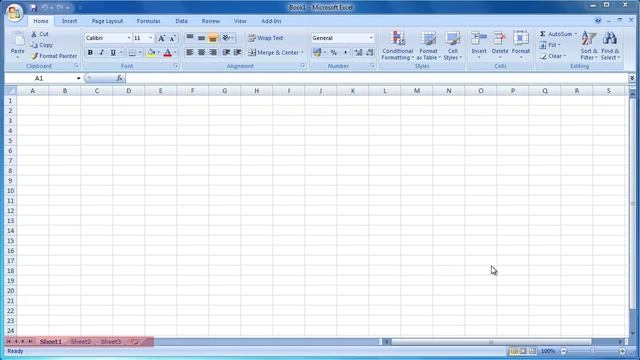Switch to the Review tab

(211, 21)
